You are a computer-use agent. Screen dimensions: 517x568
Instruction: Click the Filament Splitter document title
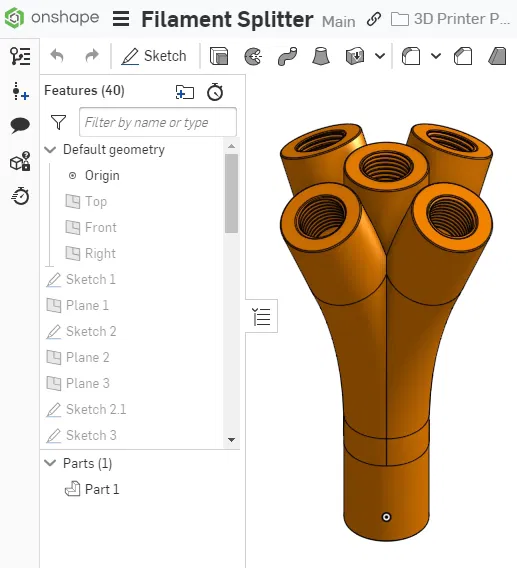(x=227, y=20)
